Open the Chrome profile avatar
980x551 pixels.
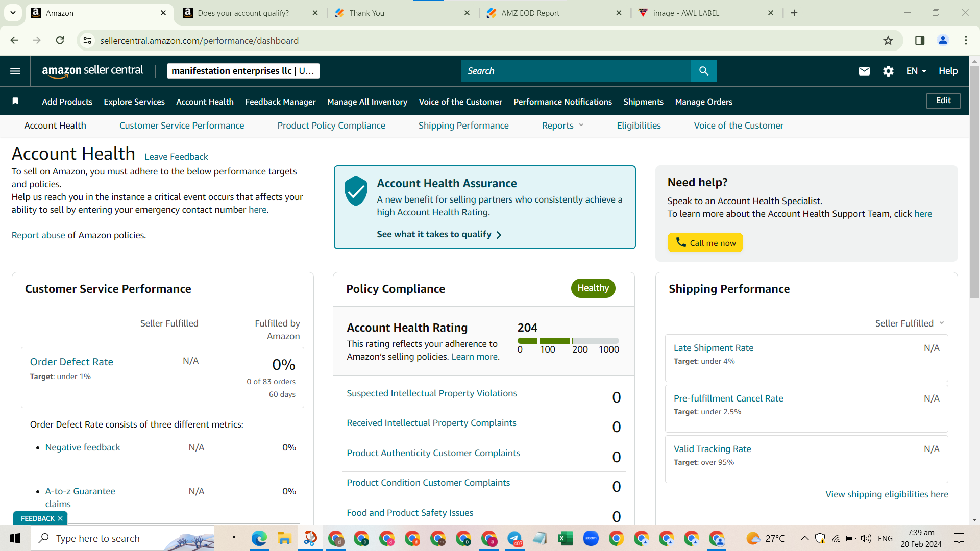(943, 40)
